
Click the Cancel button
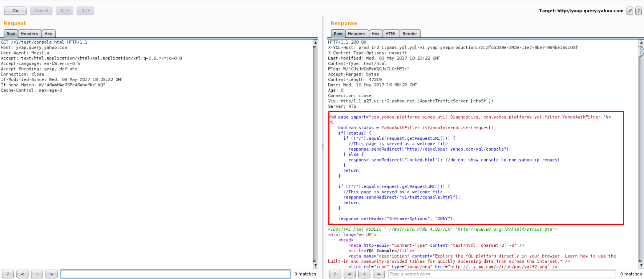pos(41,11)
